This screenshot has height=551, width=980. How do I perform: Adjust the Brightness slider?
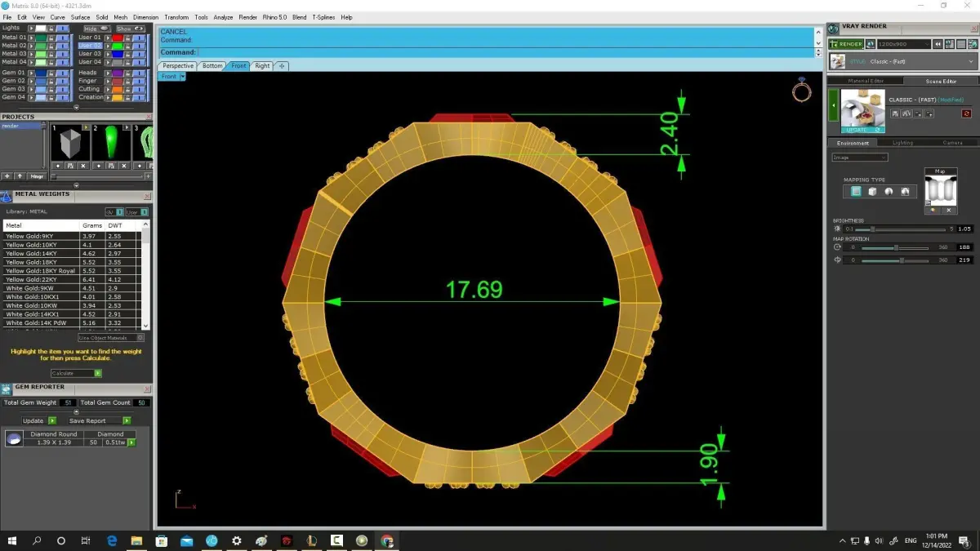900,229
